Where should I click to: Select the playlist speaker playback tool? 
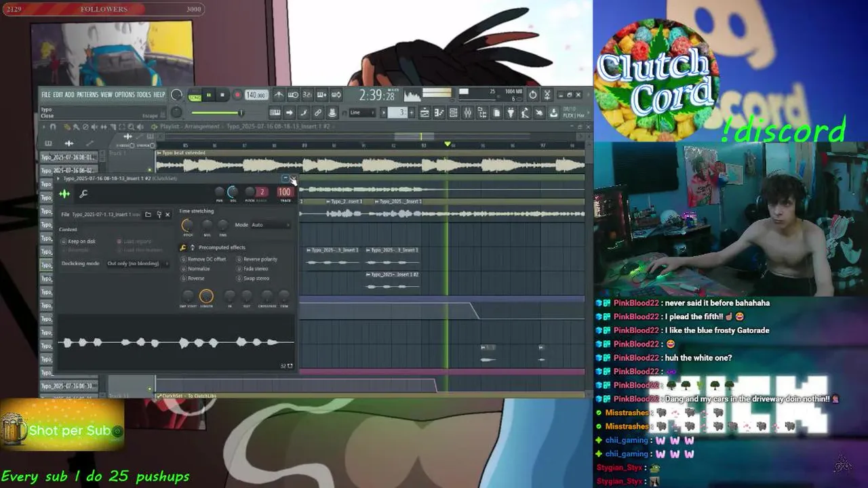tap(140, 127)
